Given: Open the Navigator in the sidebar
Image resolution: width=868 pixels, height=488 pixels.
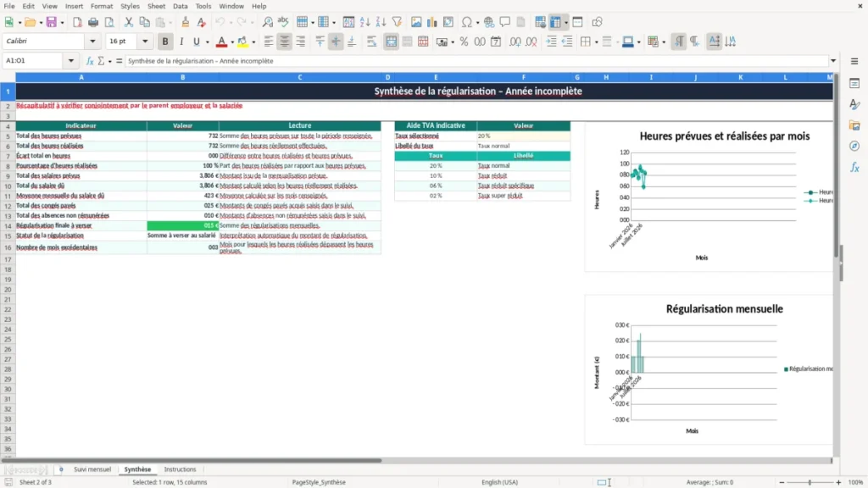Looking at the screenshot, I should [x=854, y=146].
